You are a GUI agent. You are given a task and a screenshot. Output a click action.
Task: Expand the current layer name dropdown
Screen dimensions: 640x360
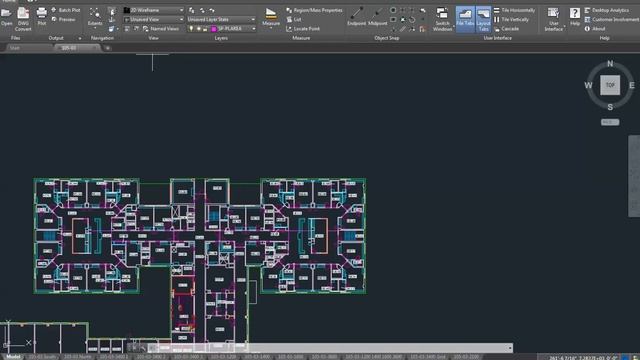pyautogui.click(x=253, y=29)
